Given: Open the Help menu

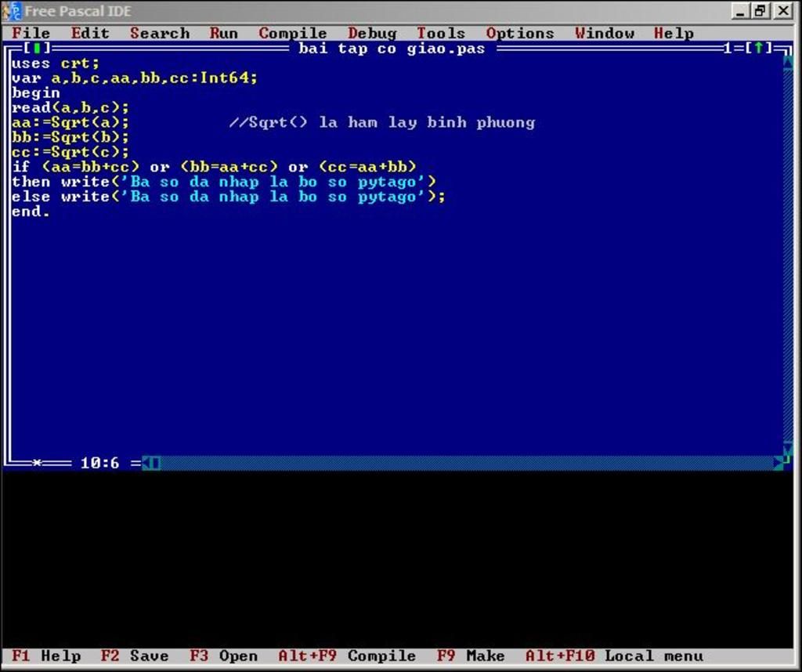Looking at the screenshot, I should click(x=674, y=33).
